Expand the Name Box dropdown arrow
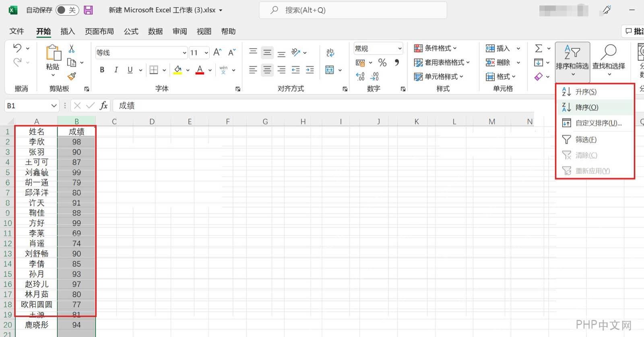The width and height of the screenshot is (644, 337). pyautogui.click(x=54, y=106)
